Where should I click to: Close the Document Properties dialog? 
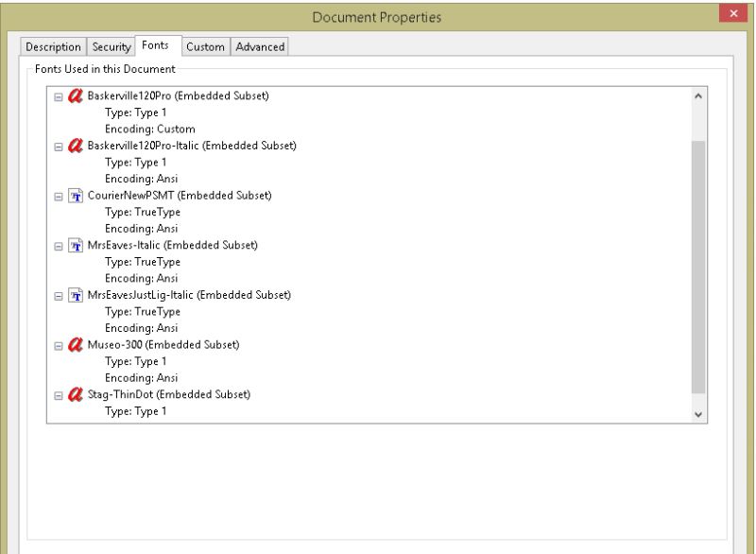coord(733,13)
